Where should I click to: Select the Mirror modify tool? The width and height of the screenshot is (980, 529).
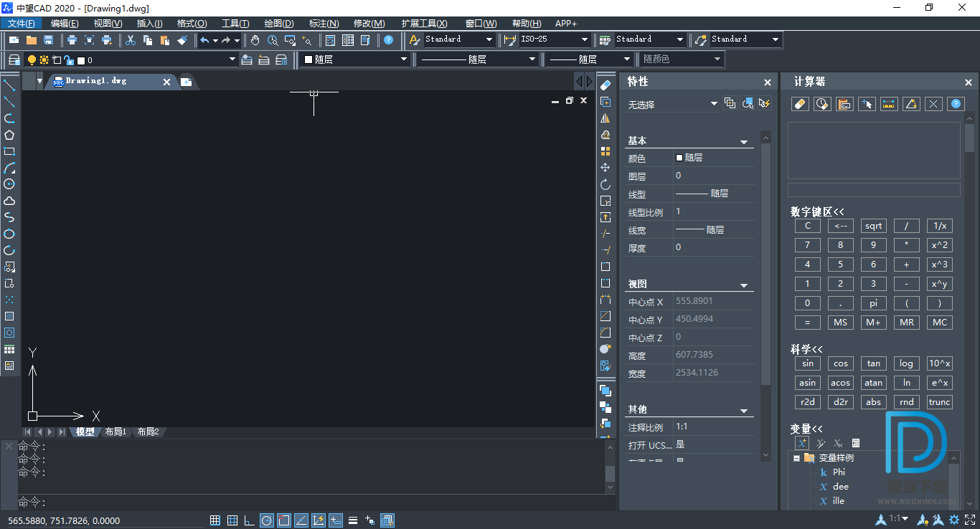click(606, 118)
